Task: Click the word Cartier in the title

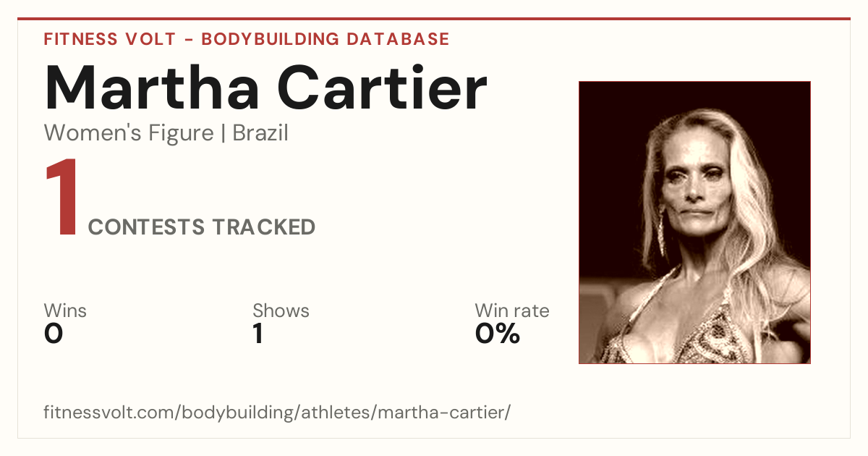Action: coord(383,88)
